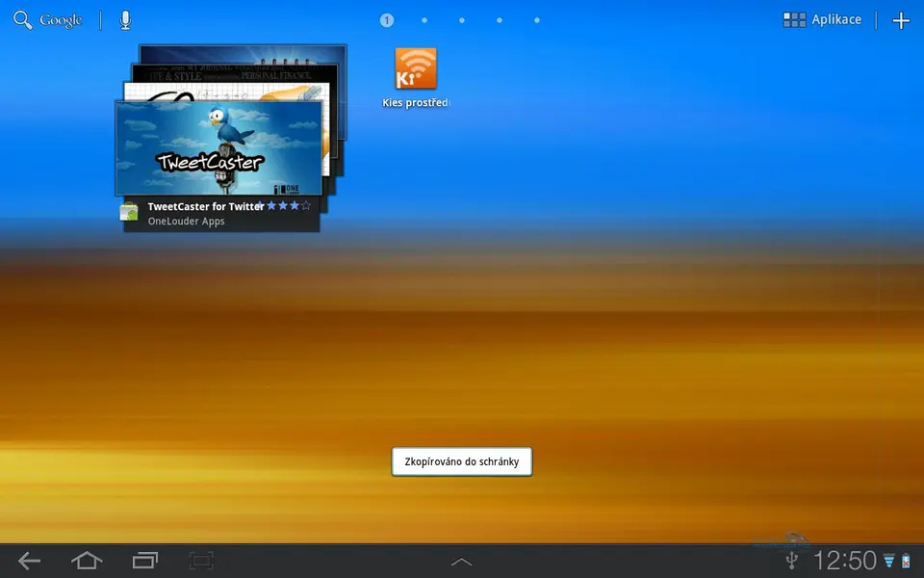The image size is (924, 578).
Task: Capture screen with the screenshot button
Action: pyautogui.click(x=201, y=561)
